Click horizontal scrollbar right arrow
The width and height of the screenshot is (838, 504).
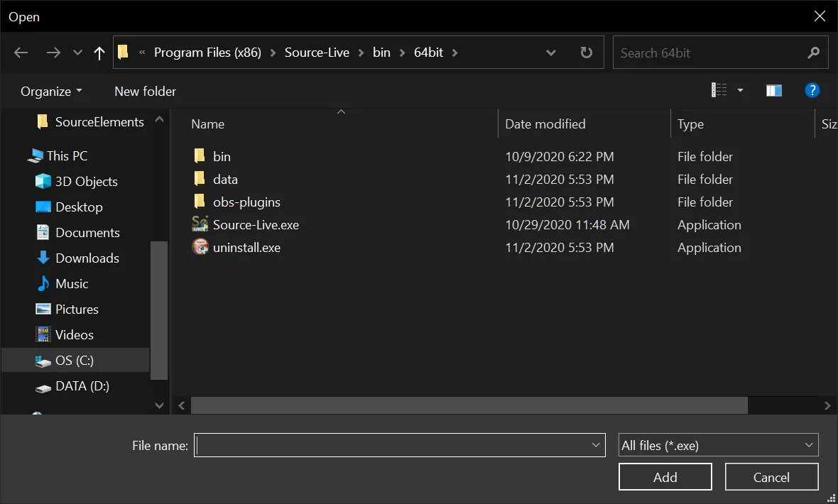(827, 405)
